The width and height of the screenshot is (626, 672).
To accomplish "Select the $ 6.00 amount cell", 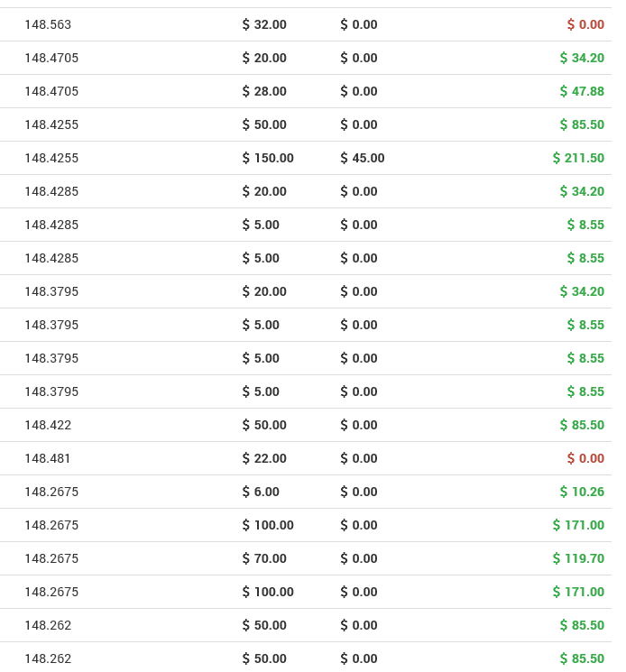I will point(261,492).
